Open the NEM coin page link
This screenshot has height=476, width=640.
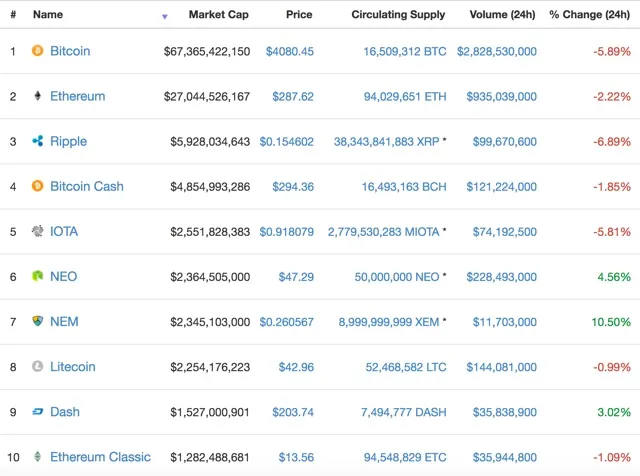64,322
